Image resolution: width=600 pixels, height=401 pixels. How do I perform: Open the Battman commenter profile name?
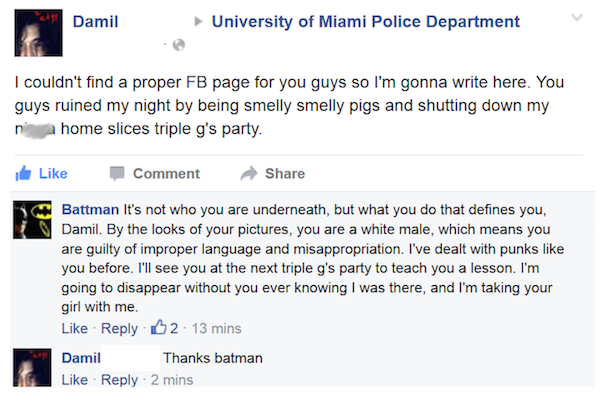pos(90,210)
